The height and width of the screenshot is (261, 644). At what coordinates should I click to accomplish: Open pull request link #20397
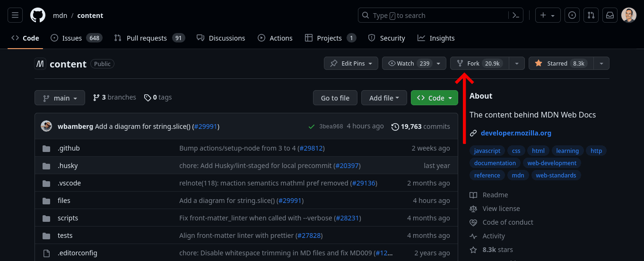click(347, 166)
